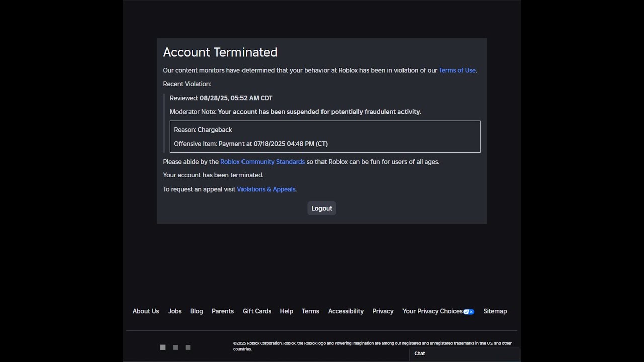
Task: Open the Privacy footer link
Action: point(383,311)
